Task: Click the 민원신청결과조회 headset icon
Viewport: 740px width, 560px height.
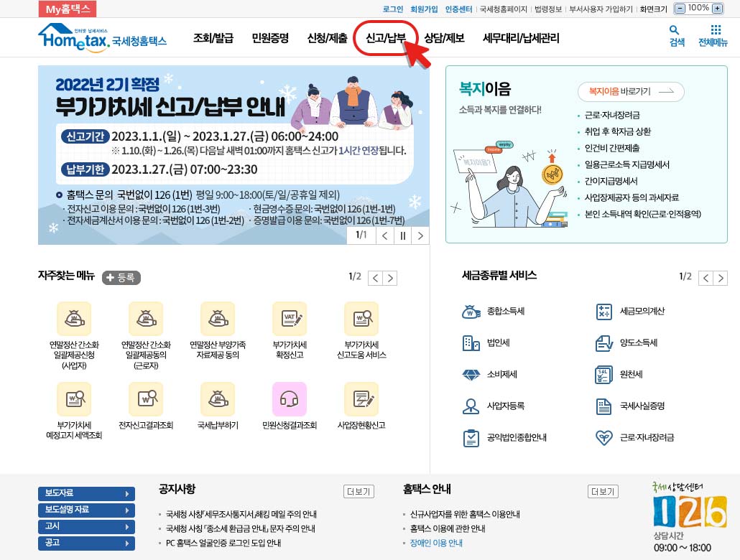Action: (290, 399)
